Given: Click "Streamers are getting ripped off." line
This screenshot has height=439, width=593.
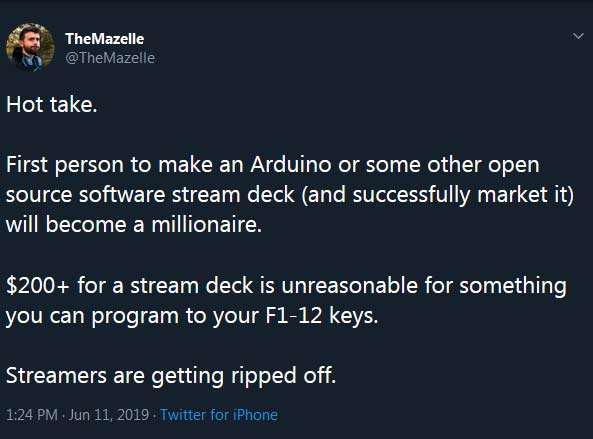Looking at the screenshot, I should pos(171,375).
